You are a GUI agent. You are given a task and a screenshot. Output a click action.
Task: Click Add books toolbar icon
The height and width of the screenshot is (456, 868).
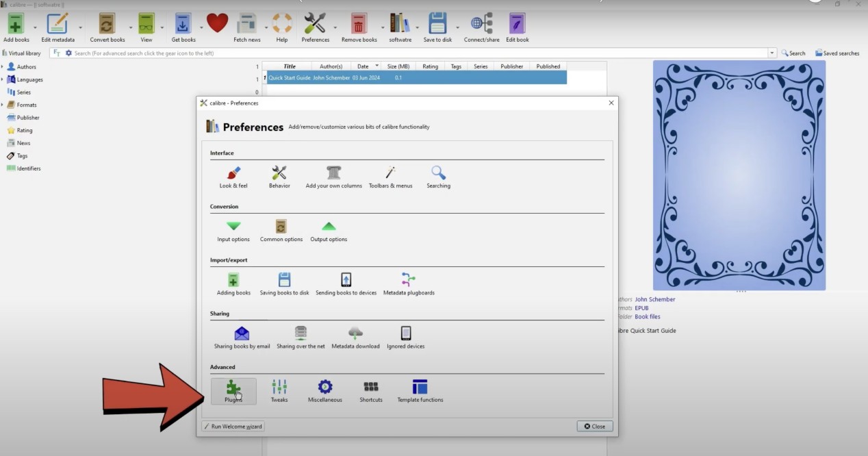(x=16, y=27)
